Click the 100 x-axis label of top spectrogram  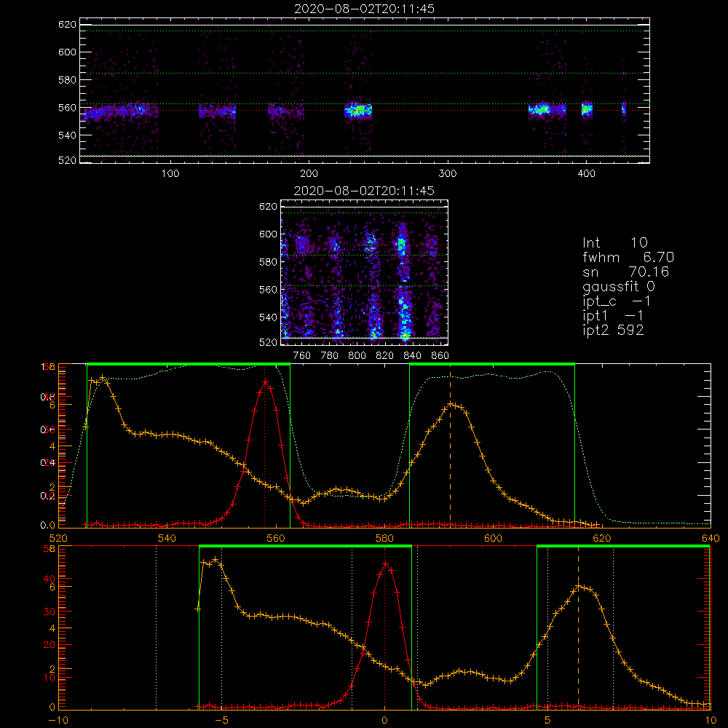pos(170,174)
